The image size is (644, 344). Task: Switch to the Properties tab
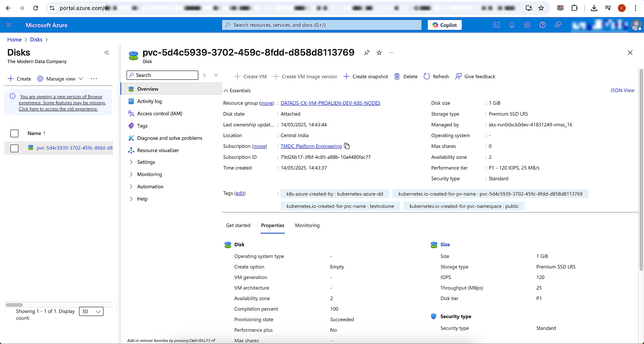(x=273, y=225)
